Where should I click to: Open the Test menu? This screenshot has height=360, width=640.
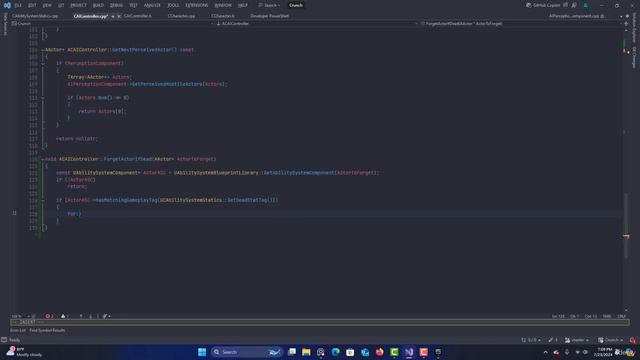pyautogui.click(x=133, y=5)
